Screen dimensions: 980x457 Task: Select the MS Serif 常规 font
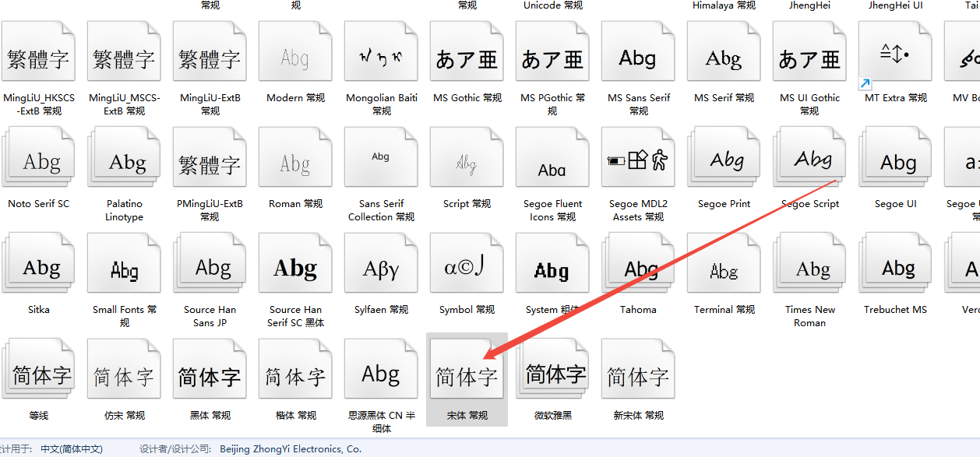click(724, 51)
